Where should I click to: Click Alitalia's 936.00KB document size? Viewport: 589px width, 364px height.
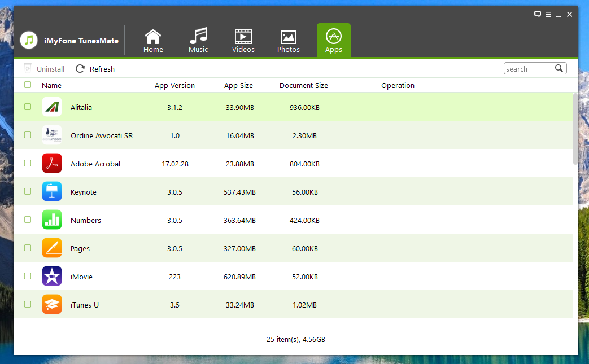[x=304, y=108]
